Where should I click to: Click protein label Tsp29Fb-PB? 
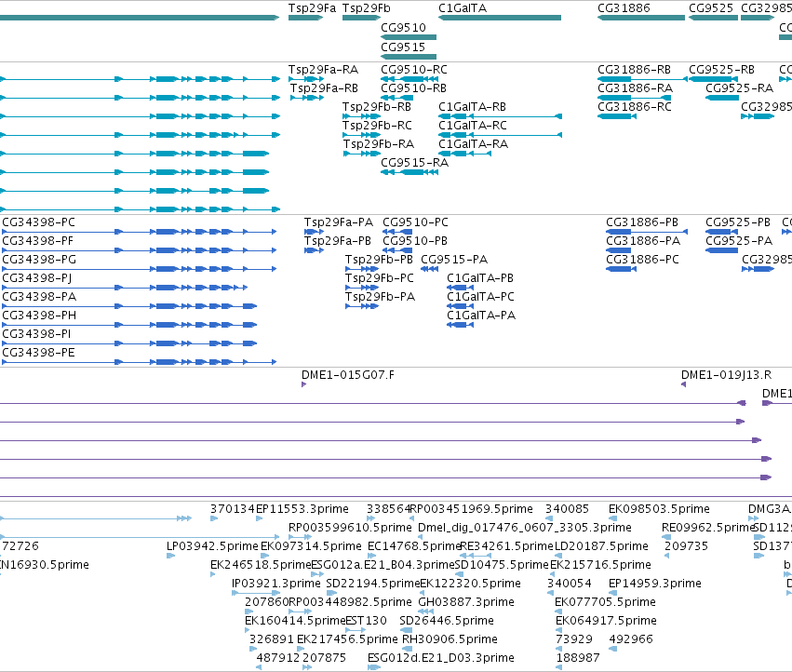(x=379, y=260)
